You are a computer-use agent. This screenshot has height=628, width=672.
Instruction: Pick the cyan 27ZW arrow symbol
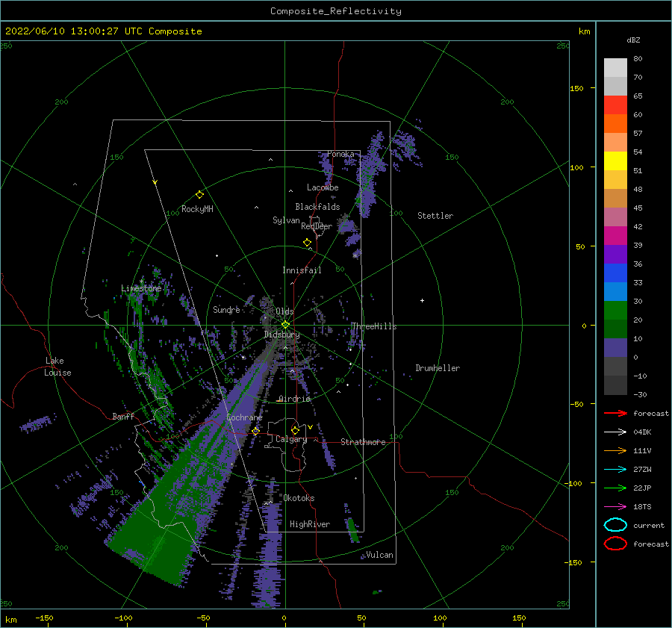[615, 470]
